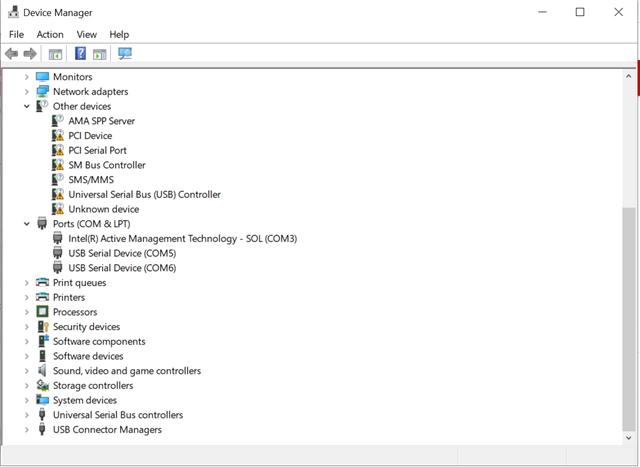Click the vertical scrollbar thumb

coord(629,319)
